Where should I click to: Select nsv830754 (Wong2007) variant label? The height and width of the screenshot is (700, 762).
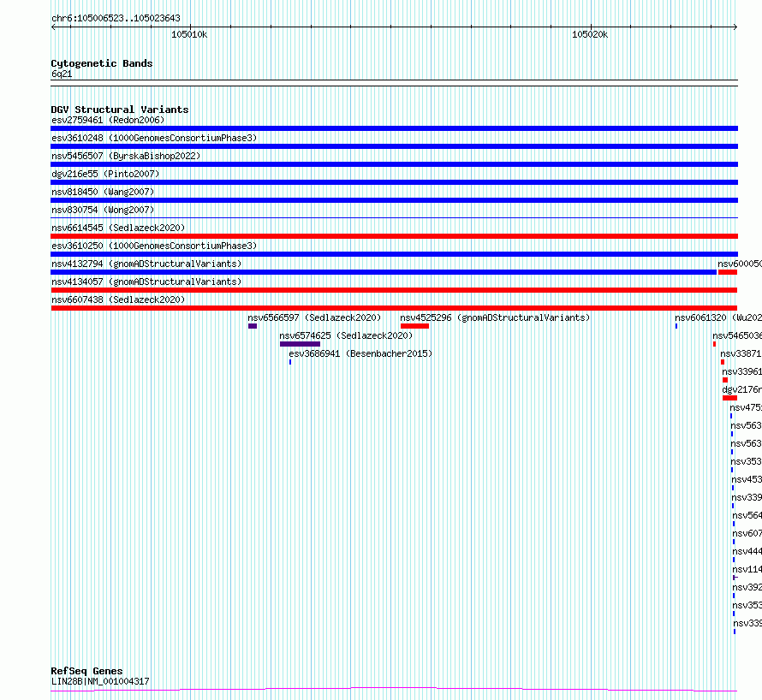tap(103, 210)
